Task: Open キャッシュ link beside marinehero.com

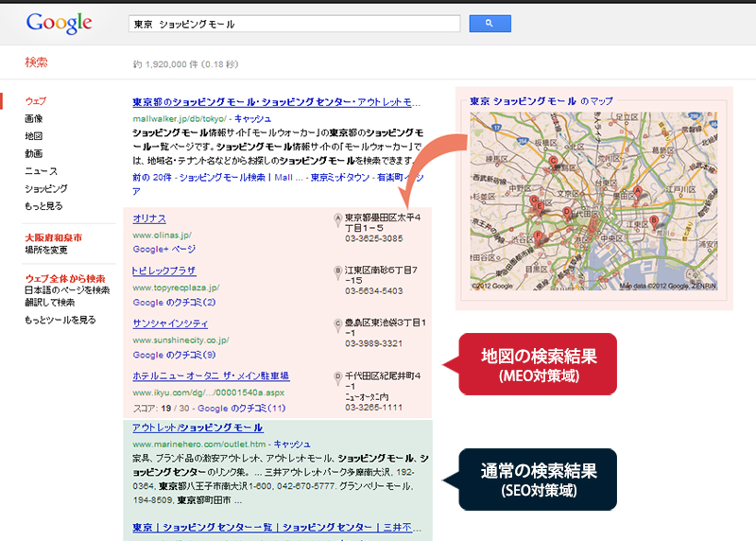Action: point(292,444)
